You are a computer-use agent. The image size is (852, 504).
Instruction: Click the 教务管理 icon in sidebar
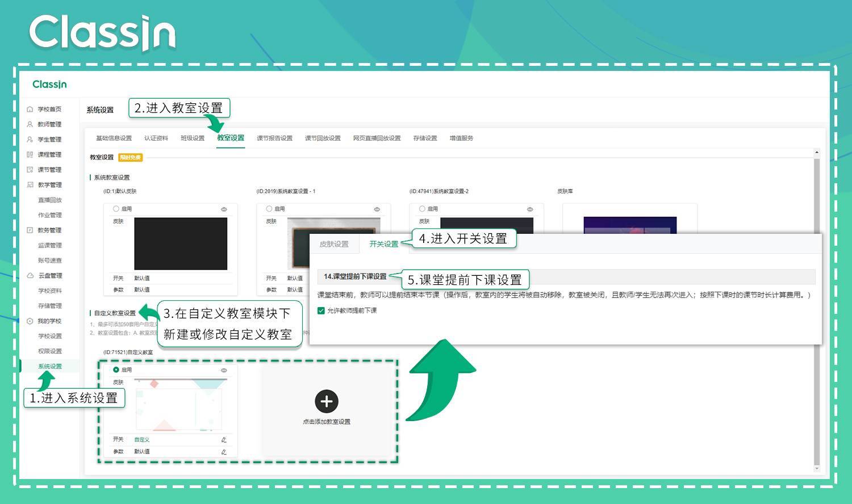pyautogui.click(x=30, y=230)
